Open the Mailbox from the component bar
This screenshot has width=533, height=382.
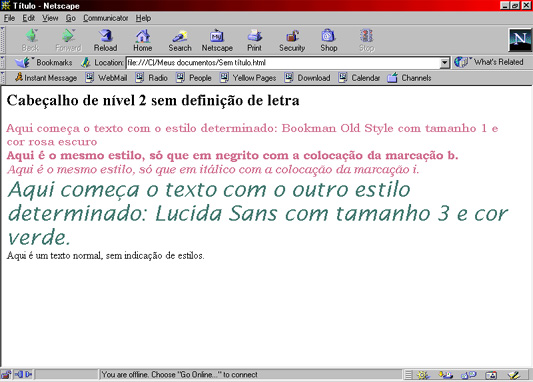pyautogui.click(x=445, y=375)
